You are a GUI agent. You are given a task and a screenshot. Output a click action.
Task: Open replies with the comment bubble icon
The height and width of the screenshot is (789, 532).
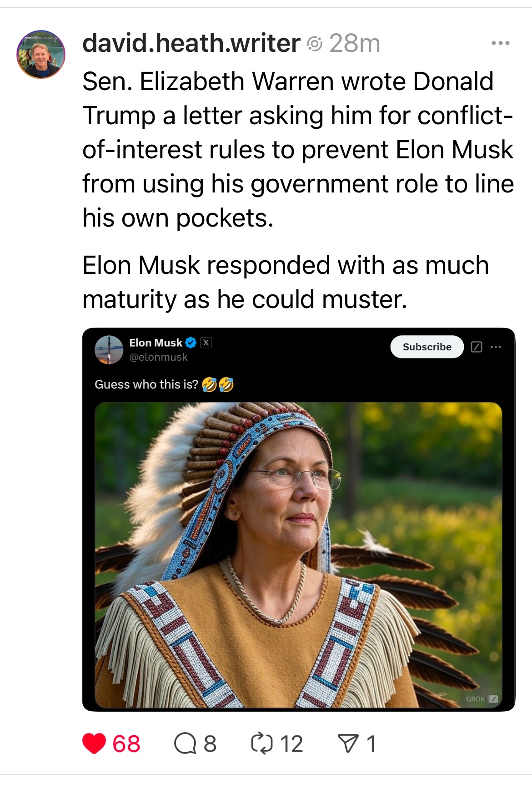(185, 744)
